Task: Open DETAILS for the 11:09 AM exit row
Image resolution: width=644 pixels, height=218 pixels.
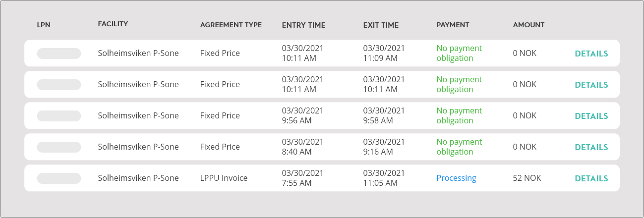Action: (591, 54)
